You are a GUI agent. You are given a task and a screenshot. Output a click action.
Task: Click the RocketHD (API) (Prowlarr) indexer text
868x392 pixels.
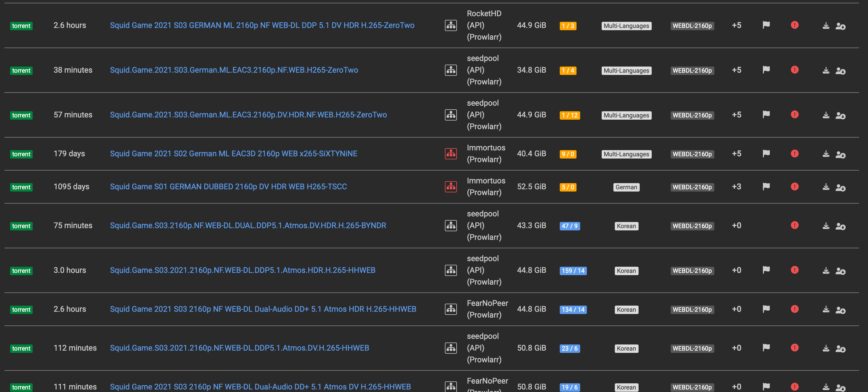(x=484, y=25)
